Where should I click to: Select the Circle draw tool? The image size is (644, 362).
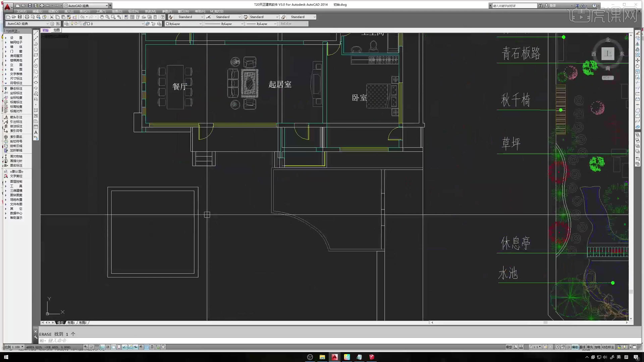36,66
